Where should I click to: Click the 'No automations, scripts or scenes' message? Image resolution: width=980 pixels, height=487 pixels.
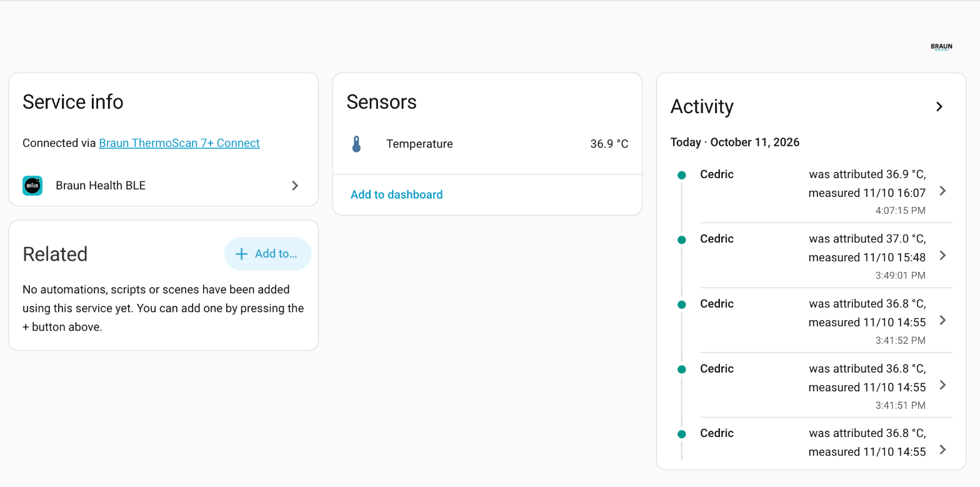(163, 308)
